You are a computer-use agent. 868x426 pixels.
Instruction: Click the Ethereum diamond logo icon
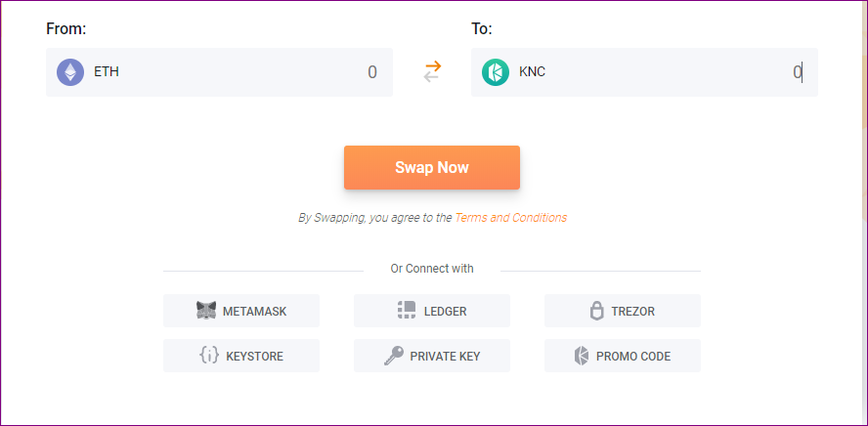[x=70, y=72]
